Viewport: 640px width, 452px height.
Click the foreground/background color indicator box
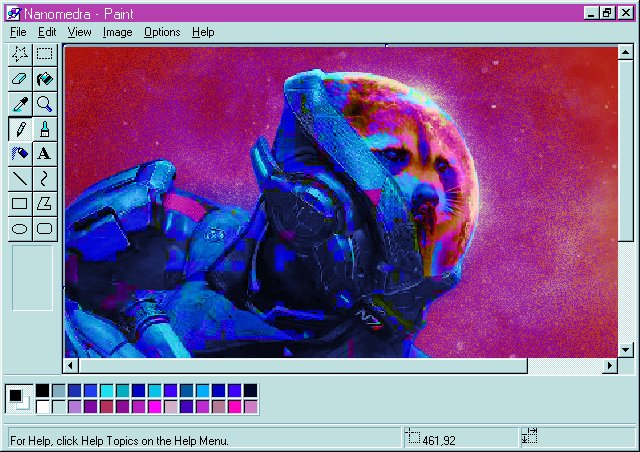19,399
